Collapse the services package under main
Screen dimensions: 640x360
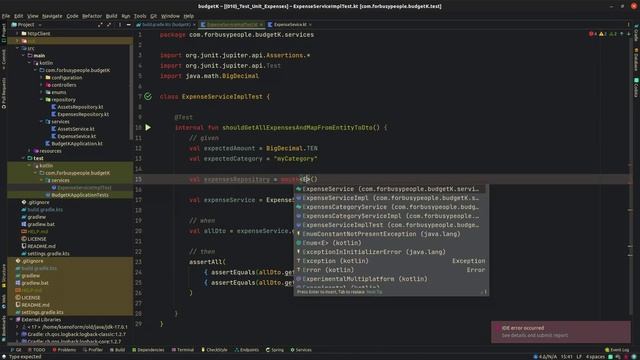[x=41, y=122]
